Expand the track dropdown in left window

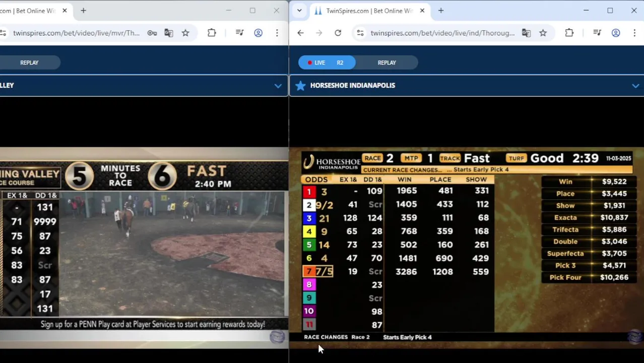(278, 86)
